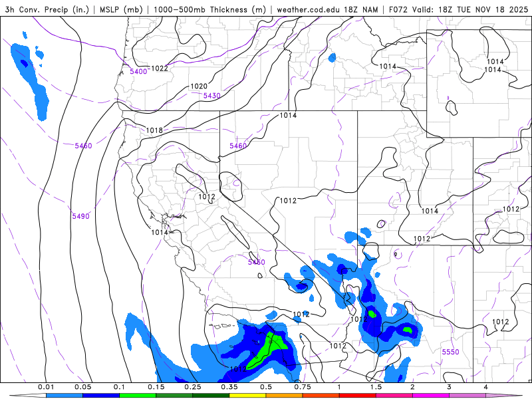
Task: Click the 0.15 legend tick value
Action: (156, 387)
